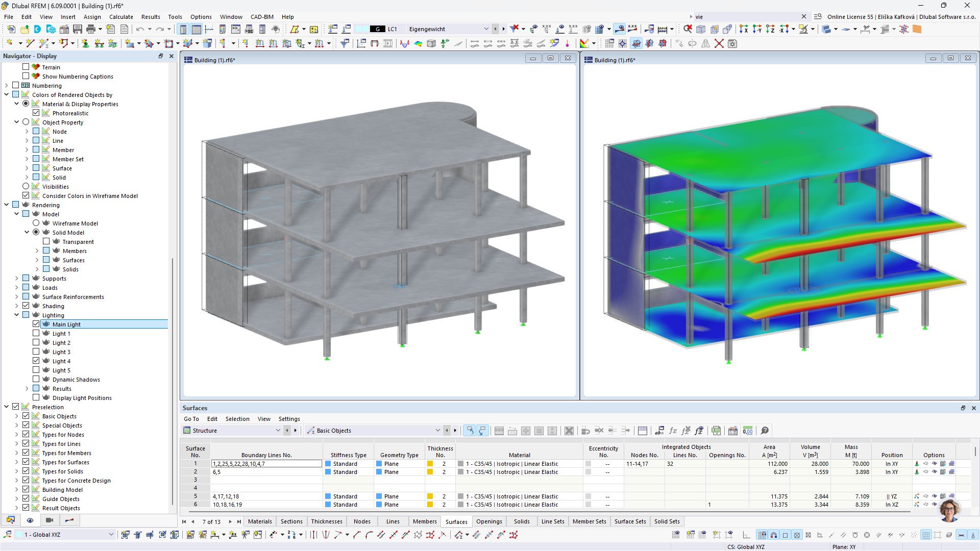The height and width of the screenshot is (551, 980).
Task: Open the Basic Objects preselection dropdown
Action: point(437,431)
